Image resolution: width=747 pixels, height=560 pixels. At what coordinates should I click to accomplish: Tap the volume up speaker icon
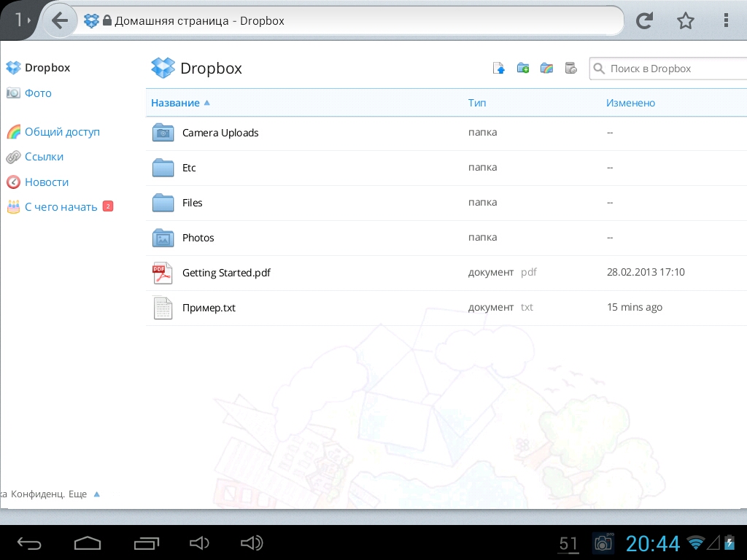pyautogui.click(x=252, y=542)
